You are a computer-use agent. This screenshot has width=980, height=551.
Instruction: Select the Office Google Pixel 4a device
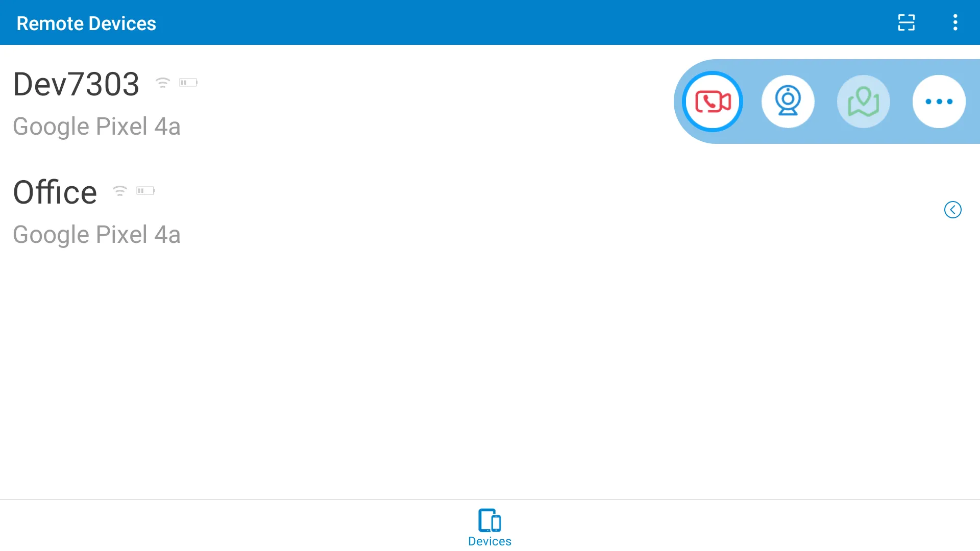click(x=269, y=210)
